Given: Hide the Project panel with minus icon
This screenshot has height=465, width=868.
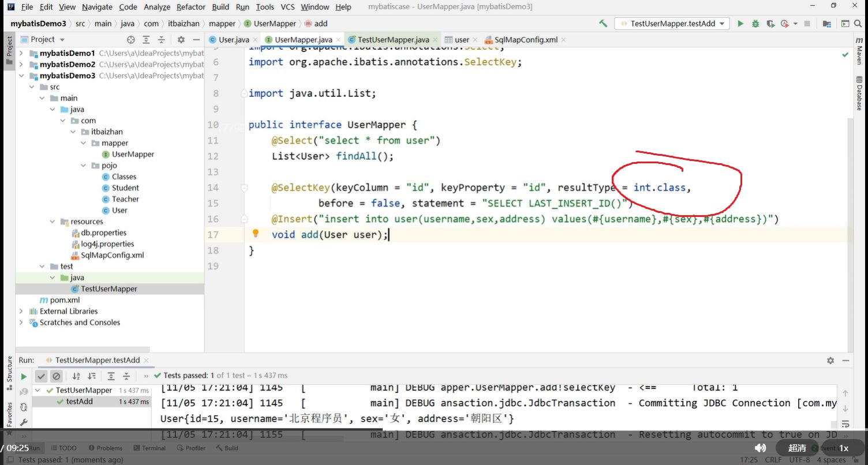Looking at the screenshot, I should tap(196, 39).
